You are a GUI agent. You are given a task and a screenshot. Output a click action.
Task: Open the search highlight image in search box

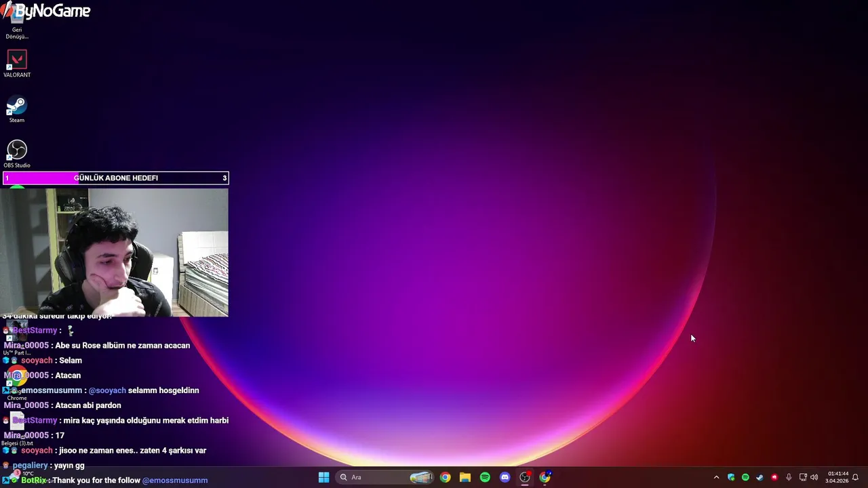(x=420, y=477)
